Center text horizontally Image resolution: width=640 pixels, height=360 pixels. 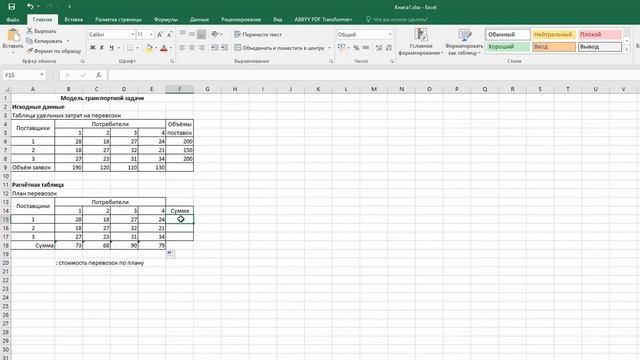(192, 48)
